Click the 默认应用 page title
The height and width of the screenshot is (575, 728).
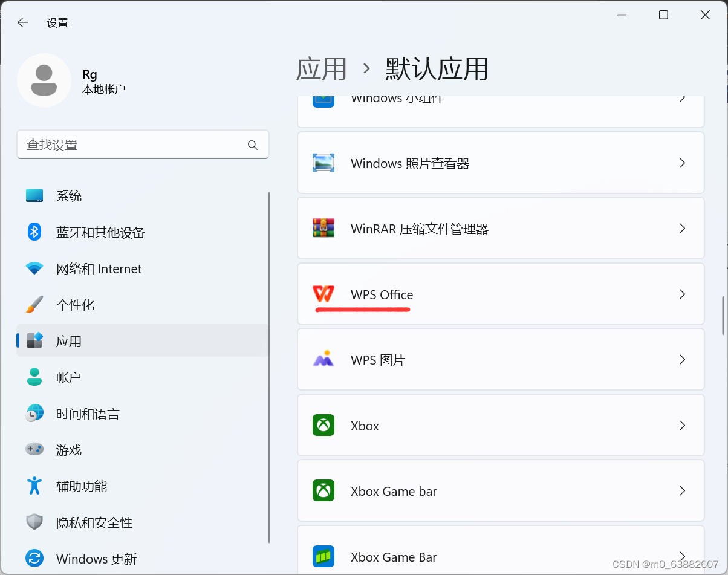pyautogui.click(x=437, y=69)
